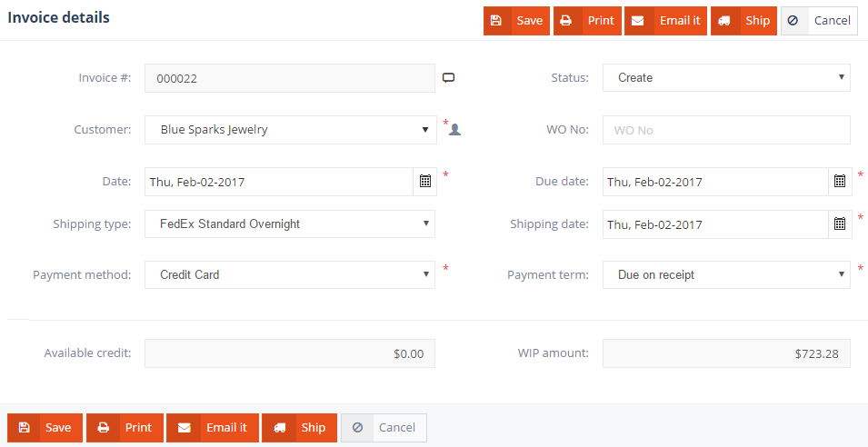The width and height of the screenshot is (868, 447).
Task: Open the Payment method dropdown
Action: coord(290,275)
